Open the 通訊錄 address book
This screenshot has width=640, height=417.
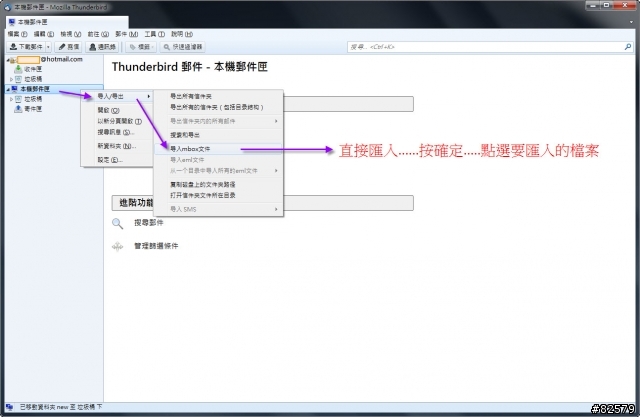(x=102, y=47)
